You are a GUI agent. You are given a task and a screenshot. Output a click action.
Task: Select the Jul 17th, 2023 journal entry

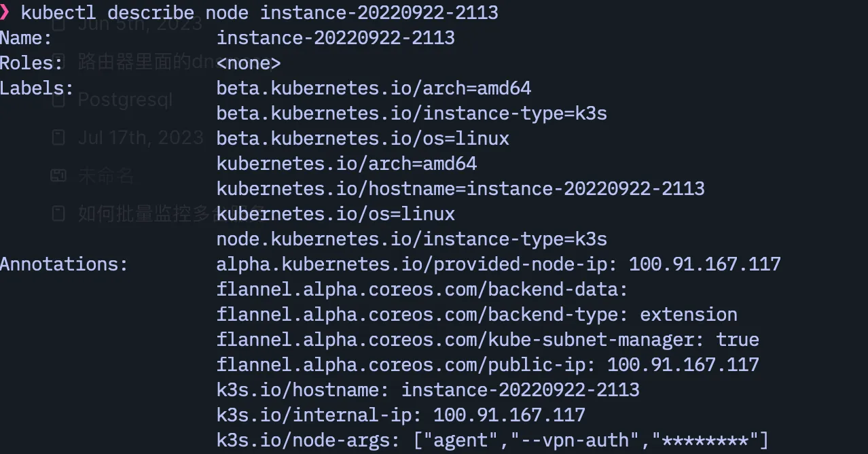[x=141, y=138]
